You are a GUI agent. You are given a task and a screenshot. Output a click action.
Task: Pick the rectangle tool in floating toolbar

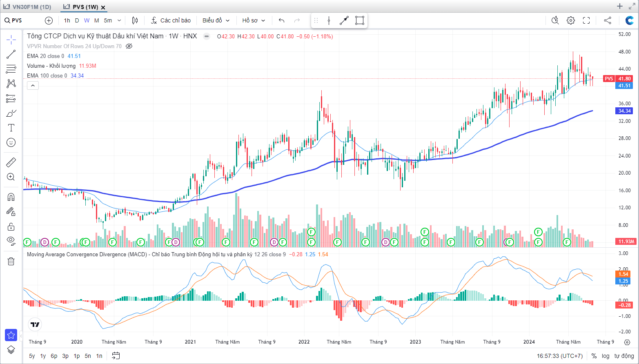tap(360, 20)
